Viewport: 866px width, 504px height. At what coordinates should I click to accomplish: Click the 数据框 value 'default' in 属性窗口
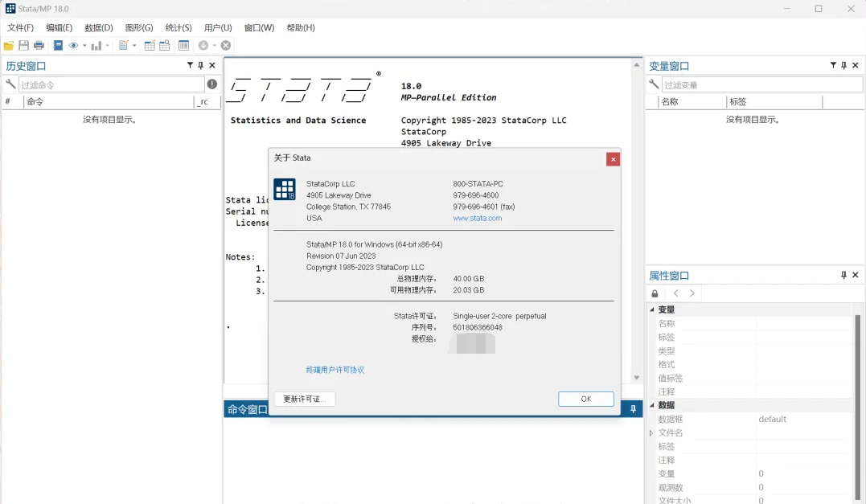[x=772, y=419]
